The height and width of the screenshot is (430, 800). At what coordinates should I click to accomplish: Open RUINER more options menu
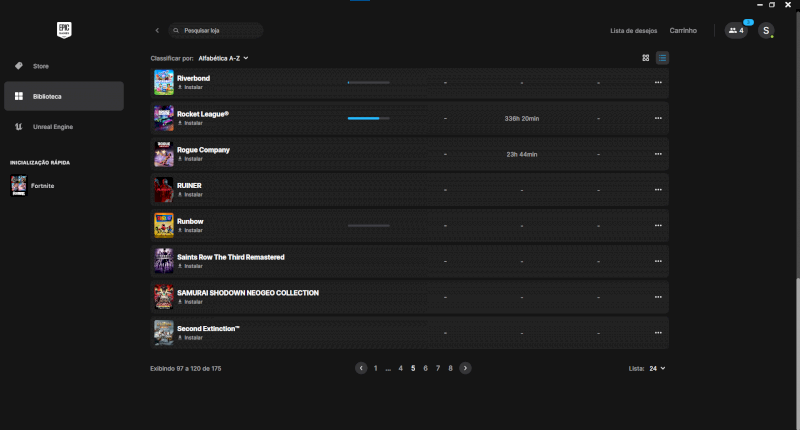(658, 189)
